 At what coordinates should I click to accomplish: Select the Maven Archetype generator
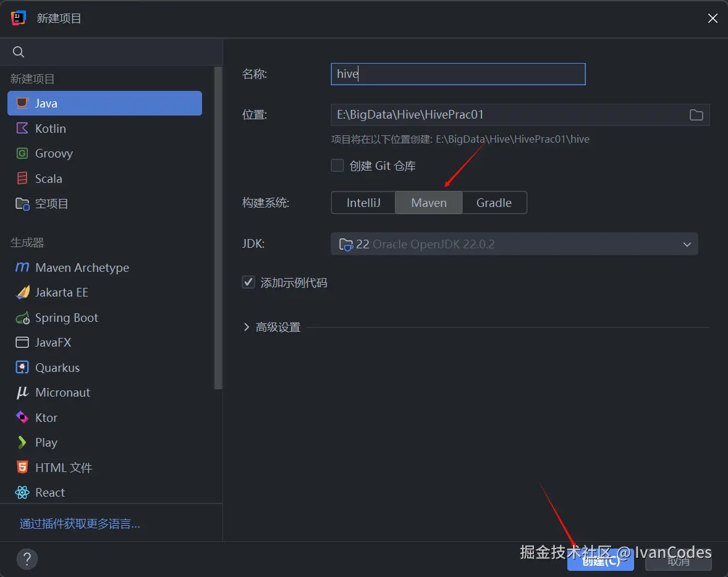79,267
